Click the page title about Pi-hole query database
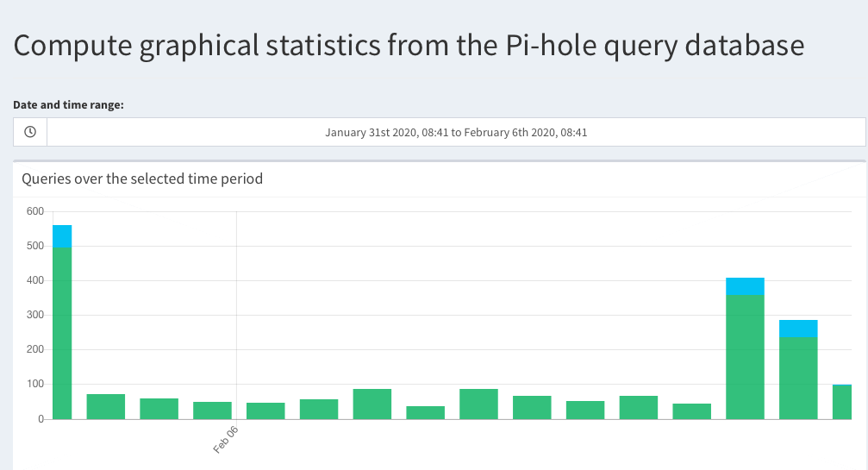The image size is (868, 470). point(409,46)
